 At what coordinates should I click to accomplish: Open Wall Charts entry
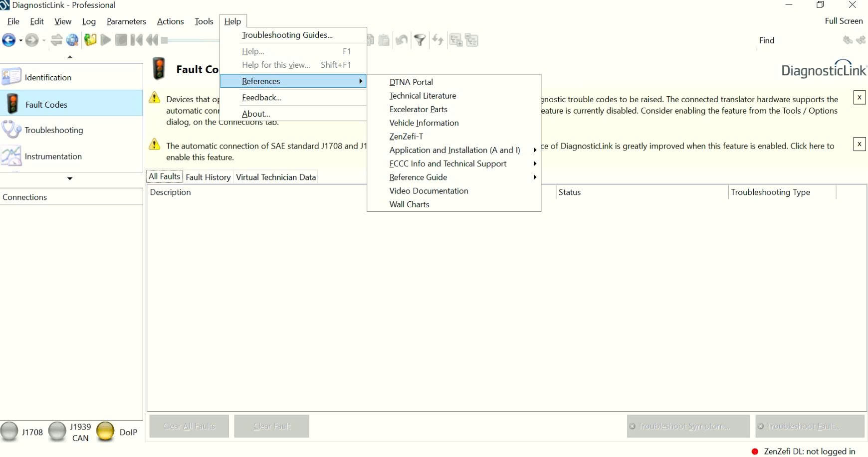tap(454, 204)
